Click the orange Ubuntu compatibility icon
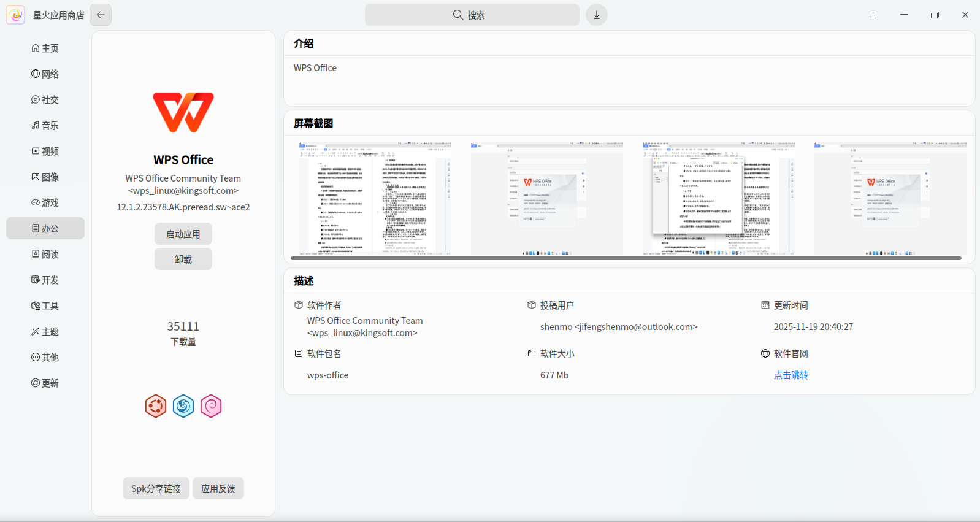This screenshot has height=522, width=980. pyautogui.click(x=156, y=406)
